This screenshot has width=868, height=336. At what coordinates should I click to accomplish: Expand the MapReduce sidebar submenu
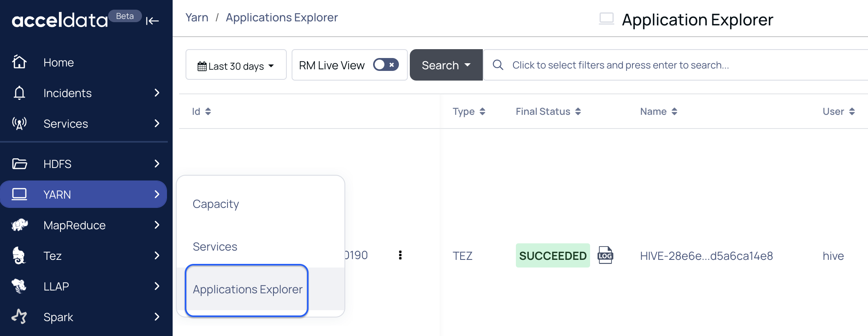click(157, 225)
